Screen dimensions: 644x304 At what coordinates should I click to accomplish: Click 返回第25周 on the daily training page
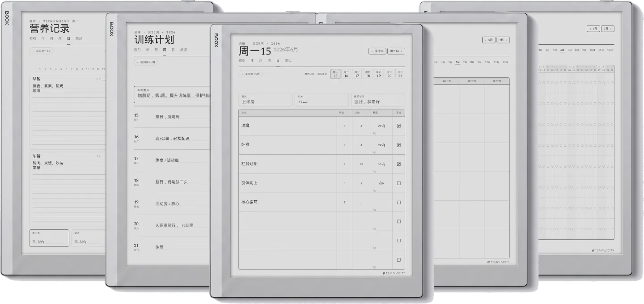tap(250, 74)
